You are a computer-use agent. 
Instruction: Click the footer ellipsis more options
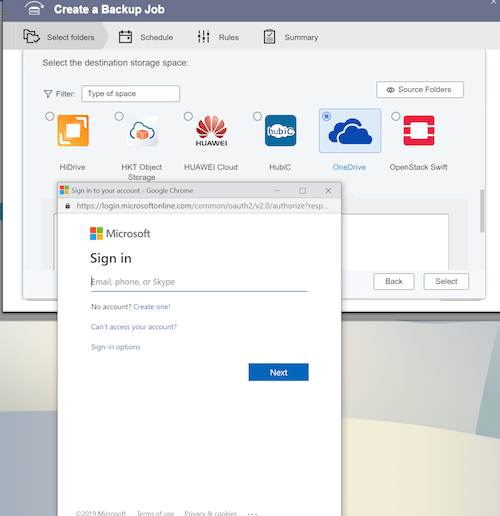click(252, 514)
